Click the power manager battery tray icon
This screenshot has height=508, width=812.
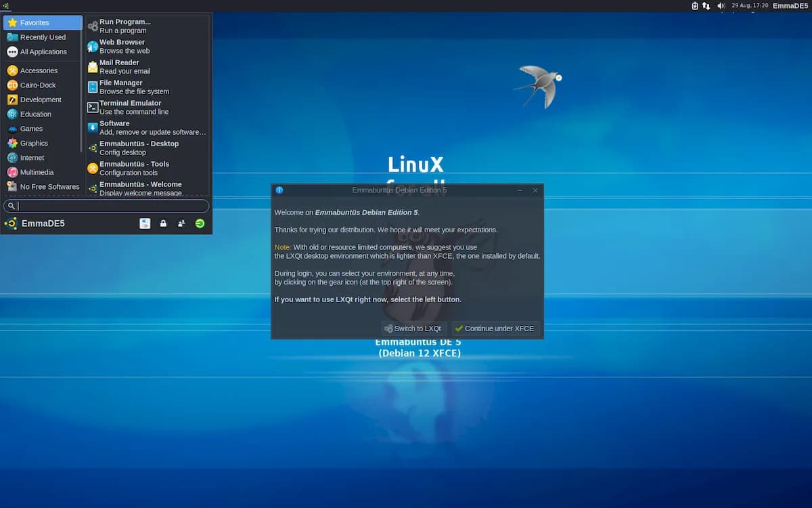694,5
